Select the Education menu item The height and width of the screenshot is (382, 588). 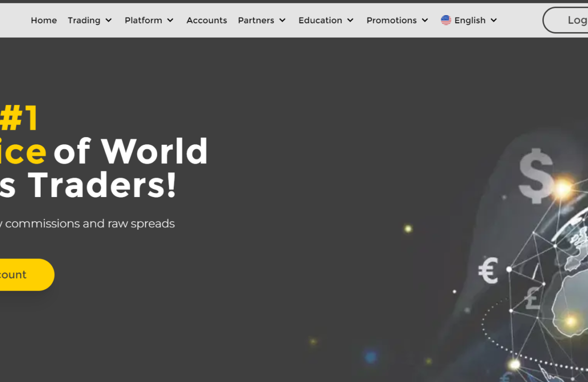point(326,20)
